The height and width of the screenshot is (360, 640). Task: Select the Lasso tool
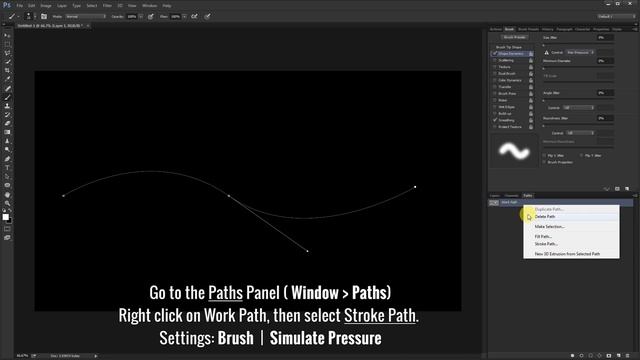(7, 53)
